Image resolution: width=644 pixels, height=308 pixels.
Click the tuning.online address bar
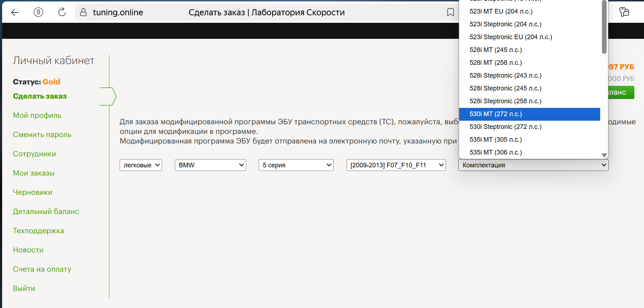118,12
